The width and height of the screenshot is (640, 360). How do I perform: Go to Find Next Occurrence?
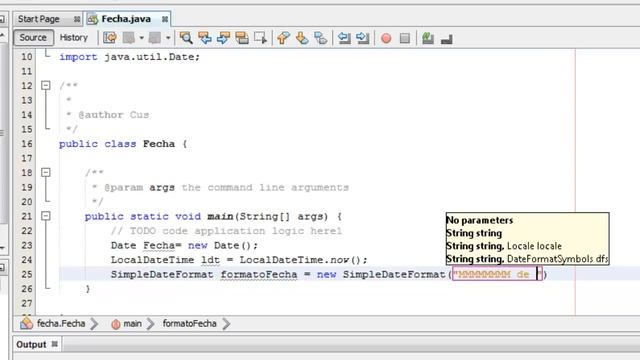(223, 38)
